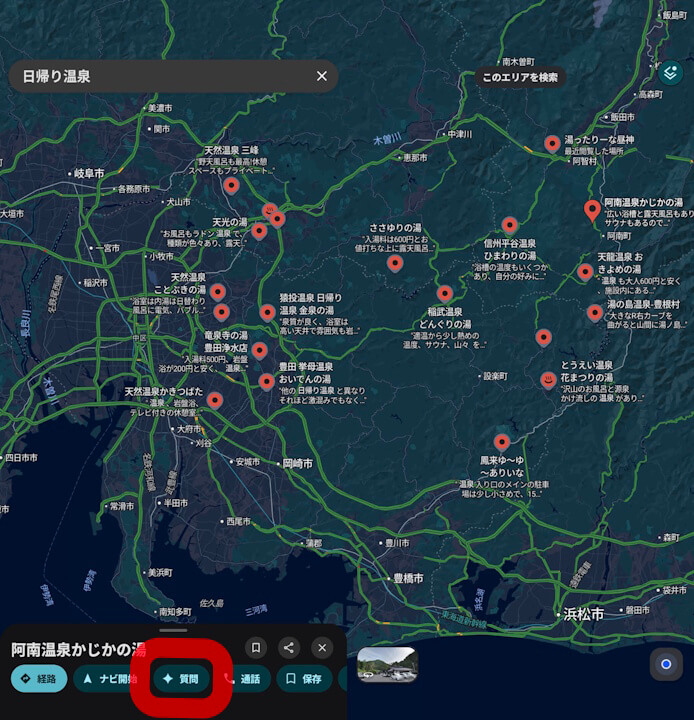
Task: Open the map layers button
Action: coord(670,73)
